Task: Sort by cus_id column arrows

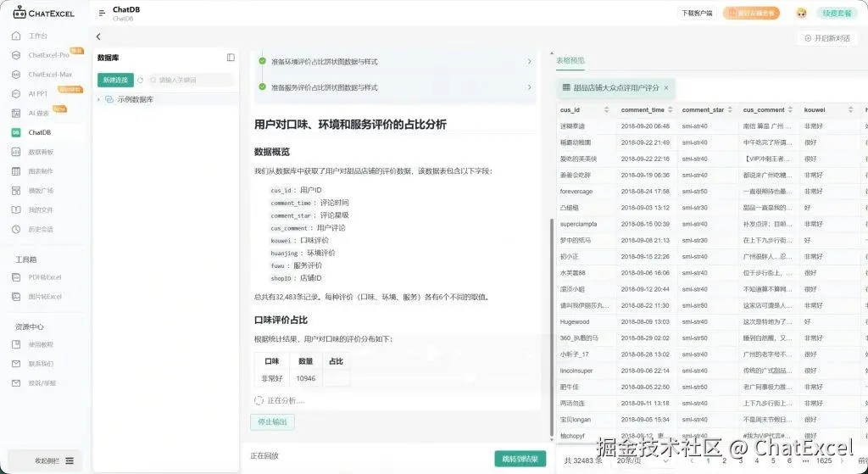Action: [x=606, y=109]
